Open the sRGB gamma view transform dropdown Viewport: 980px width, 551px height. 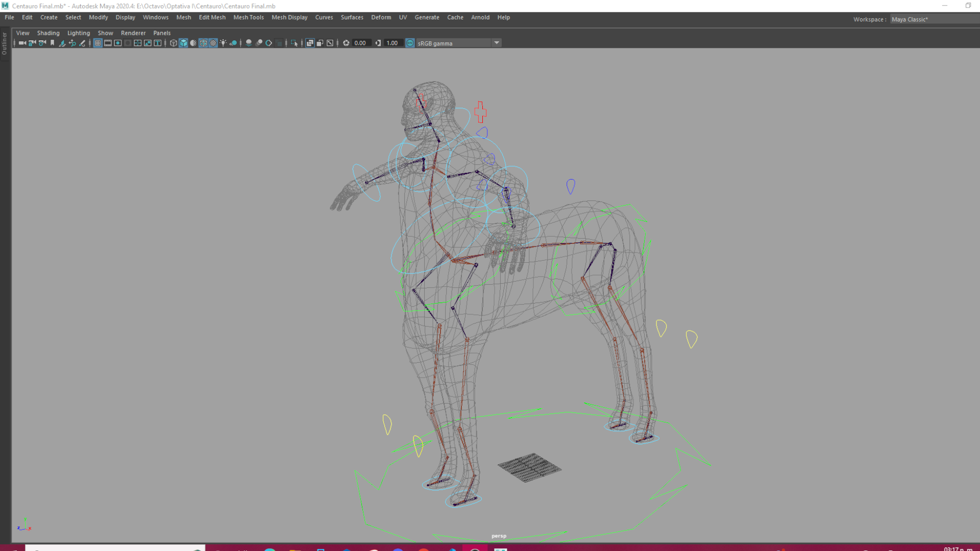497,43
